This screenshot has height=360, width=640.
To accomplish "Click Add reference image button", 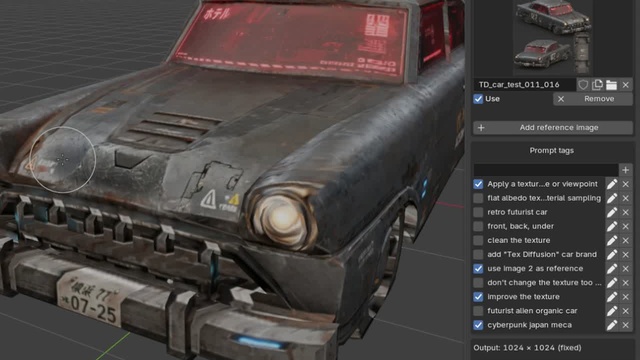I will [x=553, y=128].
